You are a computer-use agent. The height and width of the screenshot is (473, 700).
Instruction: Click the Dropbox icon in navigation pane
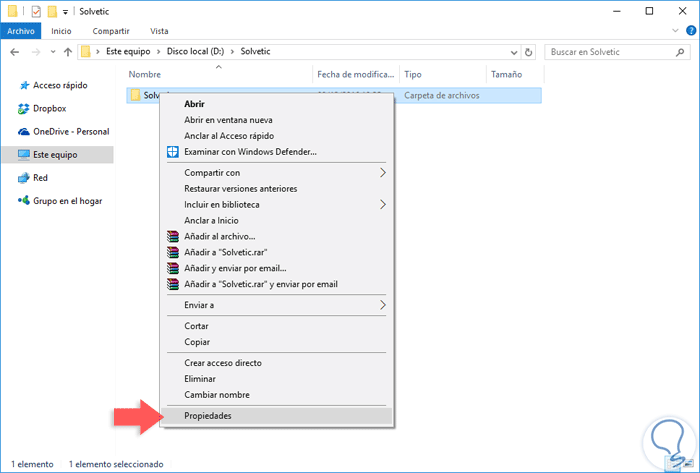24,108
